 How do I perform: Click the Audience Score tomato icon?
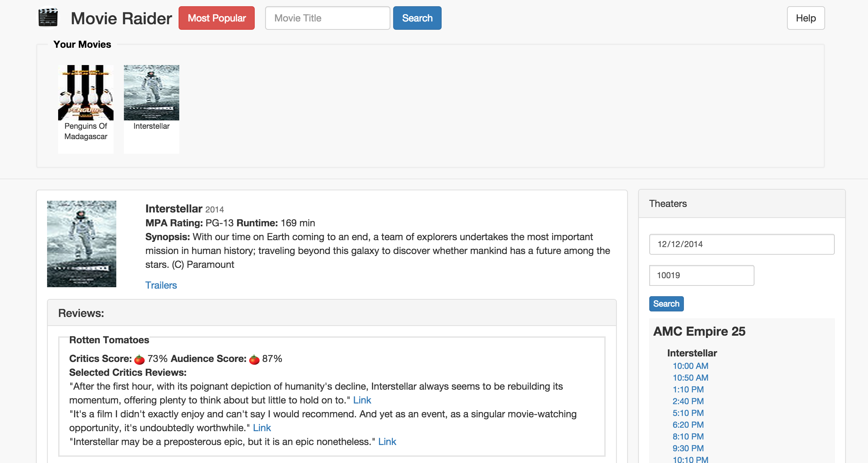tap(254, 360)
